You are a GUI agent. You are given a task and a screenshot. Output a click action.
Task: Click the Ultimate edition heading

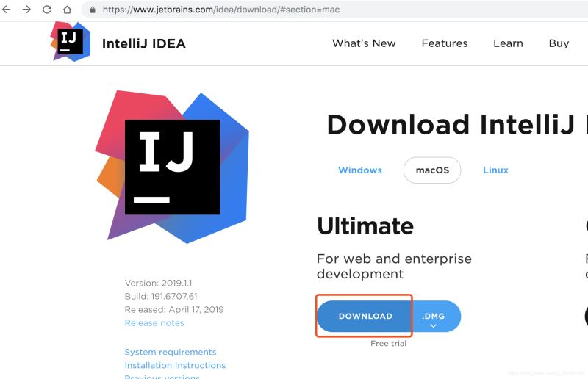(x=365, y=226)
